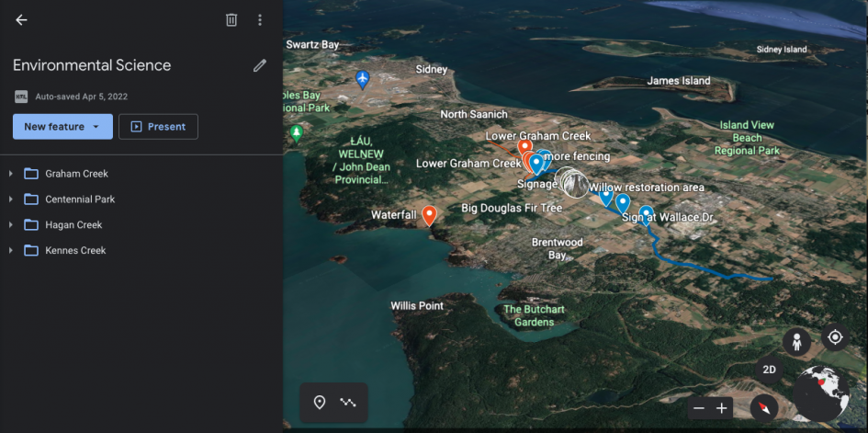
Task: Start the Present slideshow
Action: coord(158,127)
